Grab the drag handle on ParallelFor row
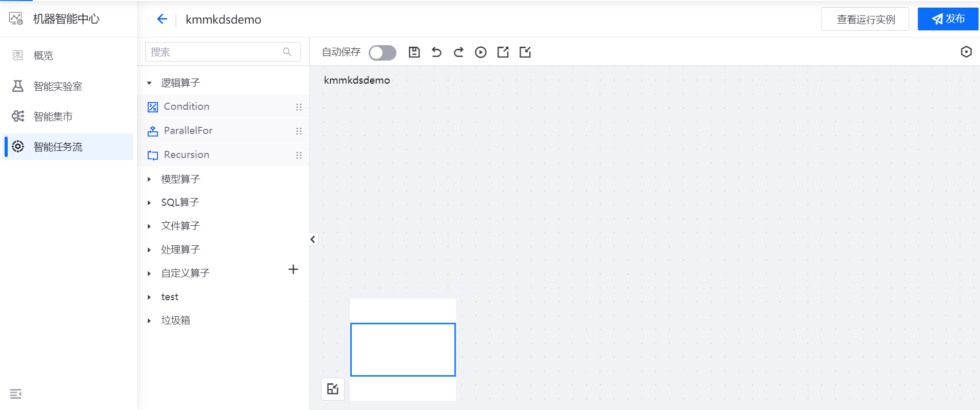Image resolution: width=980 pixels, height=410 pixels. pos(299,131)
